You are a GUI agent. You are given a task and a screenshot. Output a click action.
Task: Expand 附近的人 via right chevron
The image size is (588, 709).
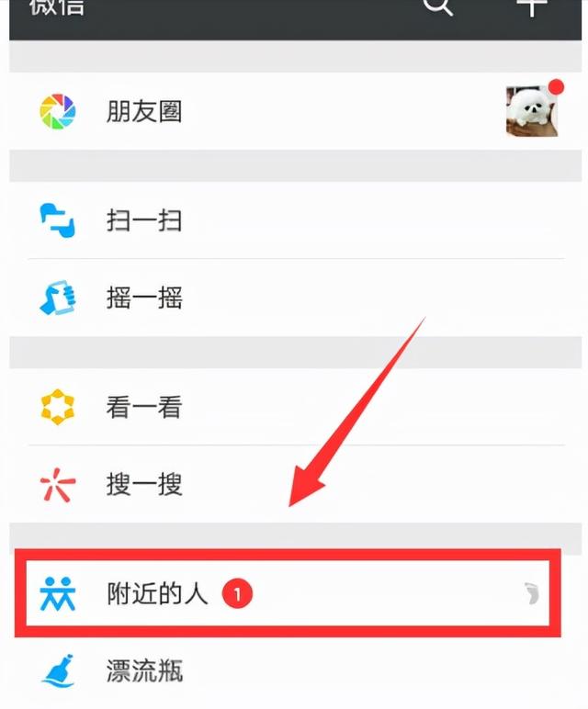click(532, 593)
